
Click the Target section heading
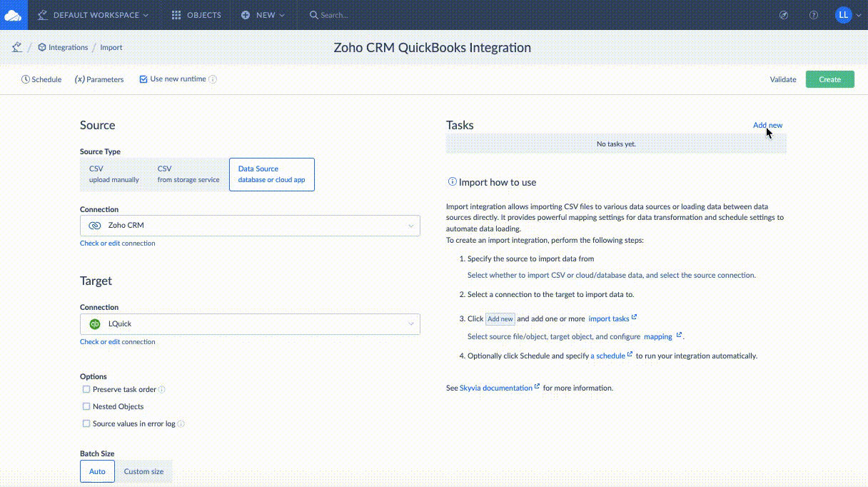click(96, 281)
